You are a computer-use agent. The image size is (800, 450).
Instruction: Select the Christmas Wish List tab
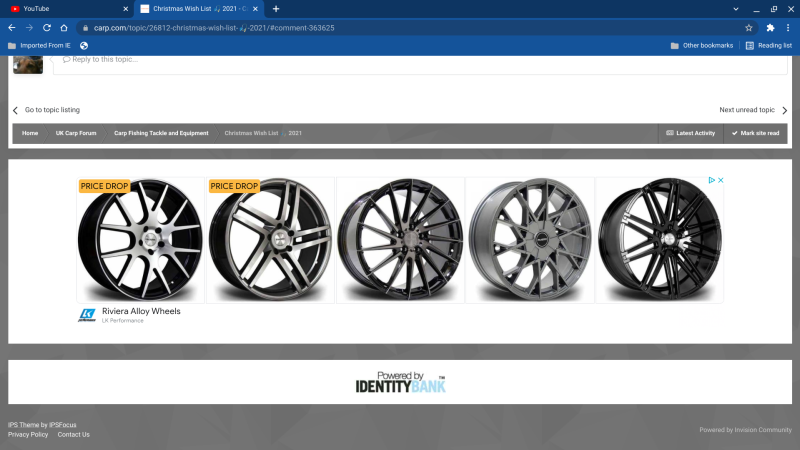tap(199, 9)
